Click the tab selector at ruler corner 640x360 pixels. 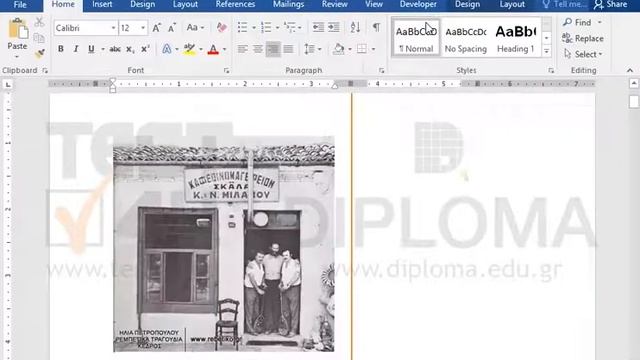tap(8, 84)
